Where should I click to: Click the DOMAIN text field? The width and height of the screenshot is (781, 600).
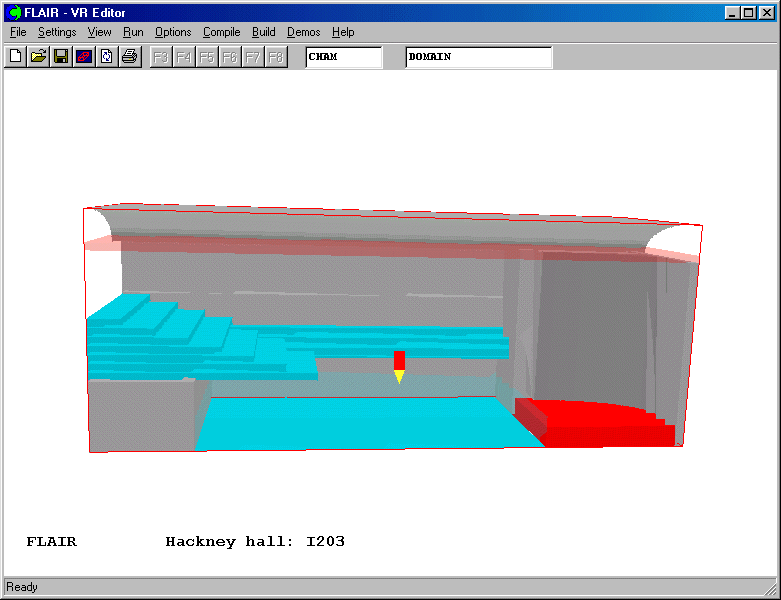[478, 57]
